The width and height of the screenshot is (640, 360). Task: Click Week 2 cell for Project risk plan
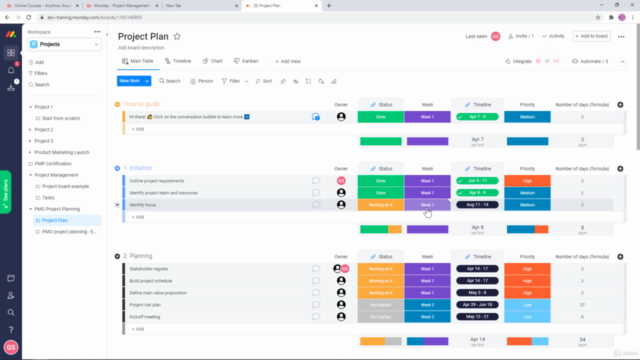(x=427, y=305)
